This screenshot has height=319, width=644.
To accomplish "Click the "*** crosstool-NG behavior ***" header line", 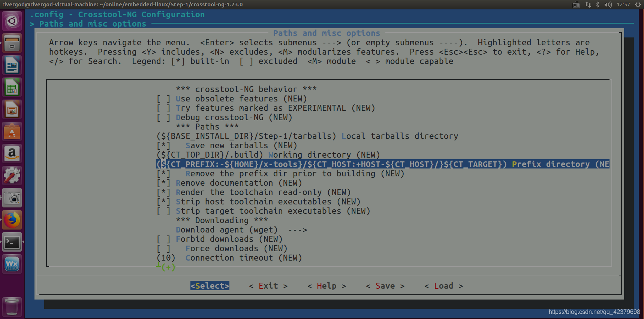I will tap(246, 89).
